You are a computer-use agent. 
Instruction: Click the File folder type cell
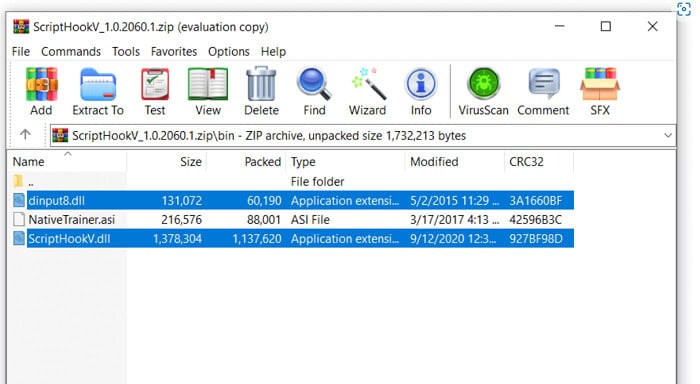pos(317,182)
